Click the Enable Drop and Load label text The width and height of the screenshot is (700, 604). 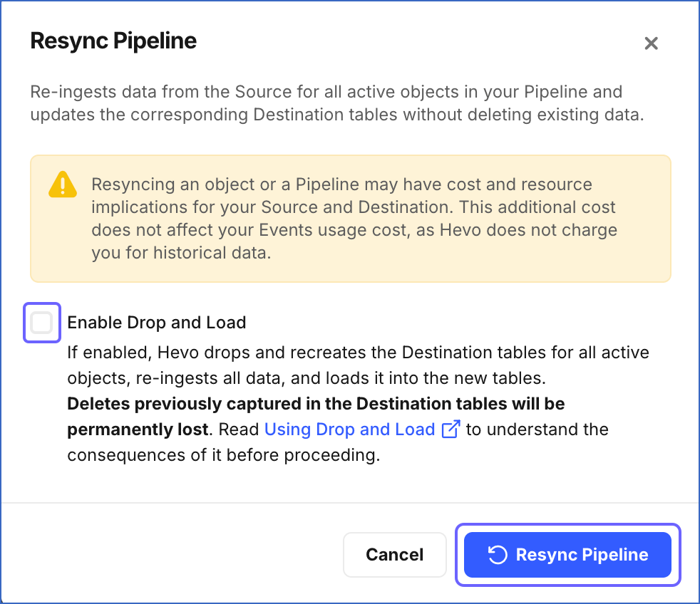tap(156, 323)
